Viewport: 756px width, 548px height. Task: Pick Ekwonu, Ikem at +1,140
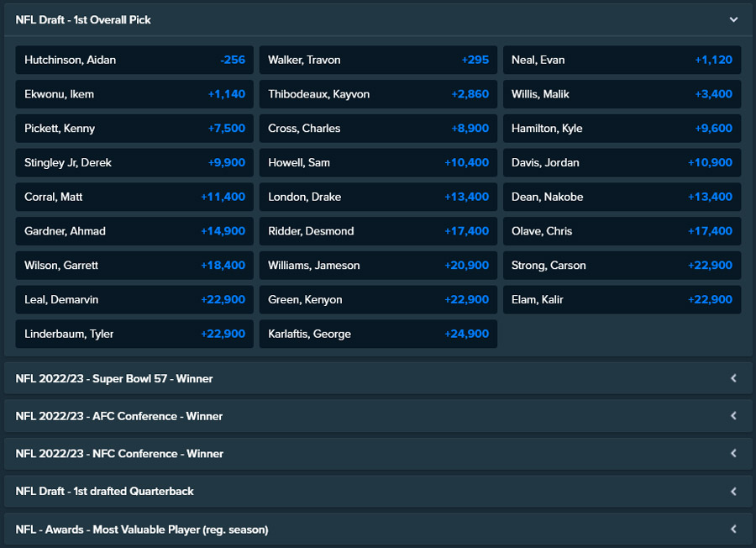[x=134, y=94]
